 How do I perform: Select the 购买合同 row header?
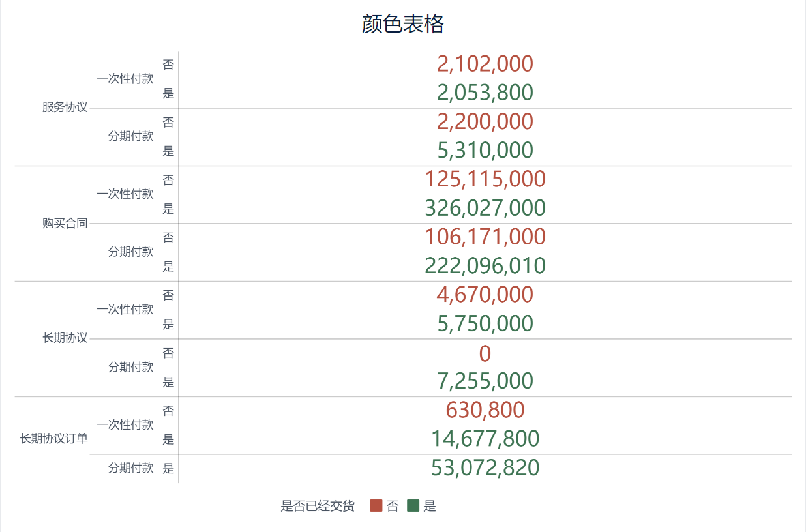[x=65, y=224]
